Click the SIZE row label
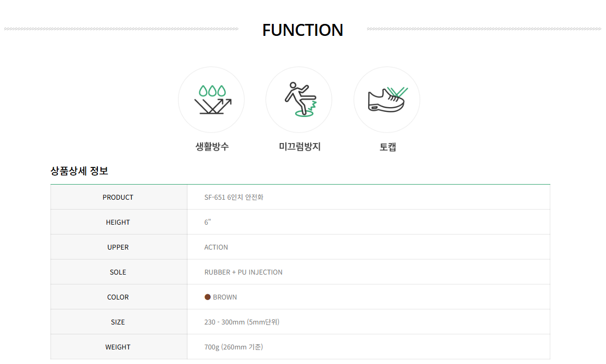Viewport: 606px width, 364px height. (x=118, y=322)
